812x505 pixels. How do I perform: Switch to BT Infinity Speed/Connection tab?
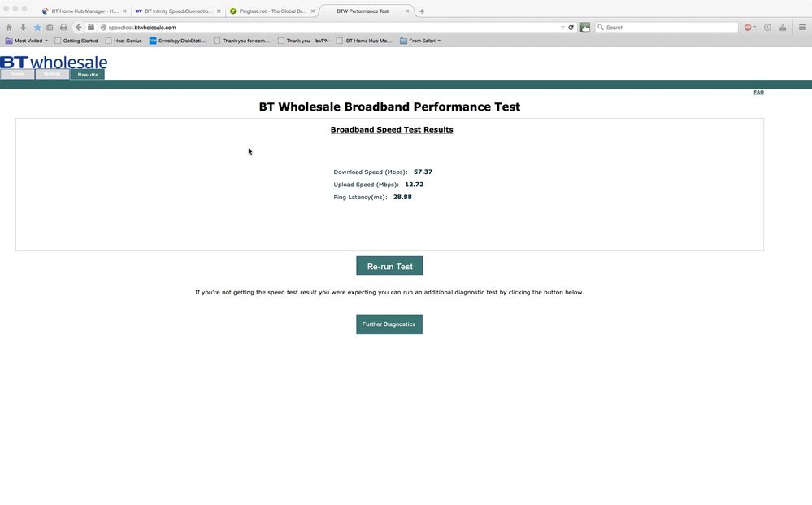pyautogui.click(x=178, y=11)
